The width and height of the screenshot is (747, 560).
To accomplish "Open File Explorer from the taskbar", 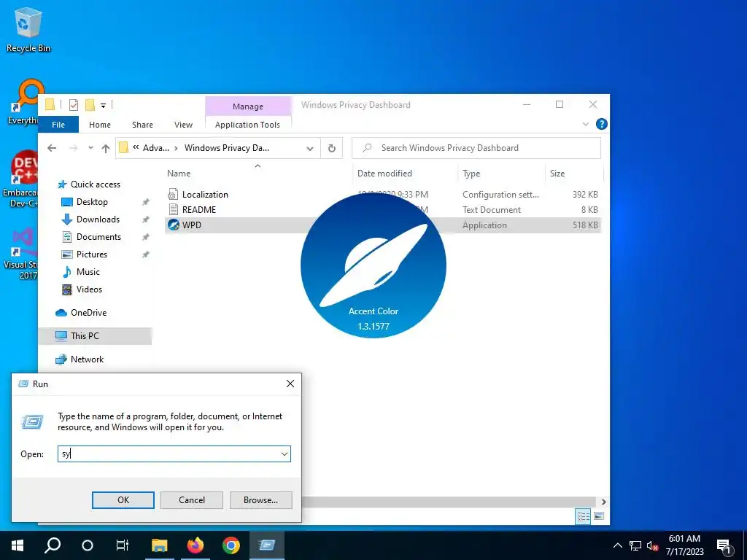I will coord(160,545).
